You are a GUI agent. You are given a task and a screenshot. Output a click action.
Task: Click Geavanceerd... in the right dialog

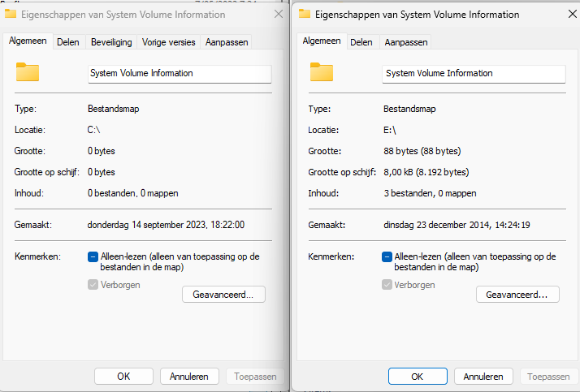click(517, 295)
